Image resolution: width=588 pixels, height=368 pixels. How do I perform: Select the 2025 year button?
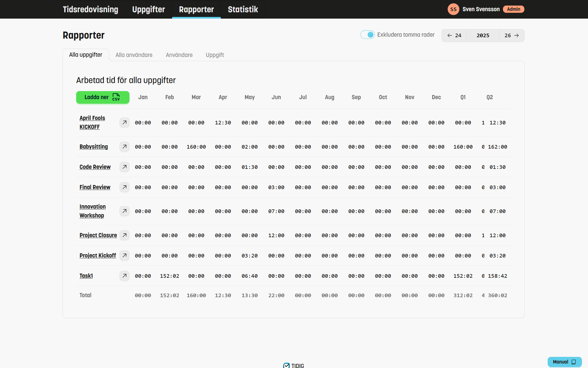point(483,36)
